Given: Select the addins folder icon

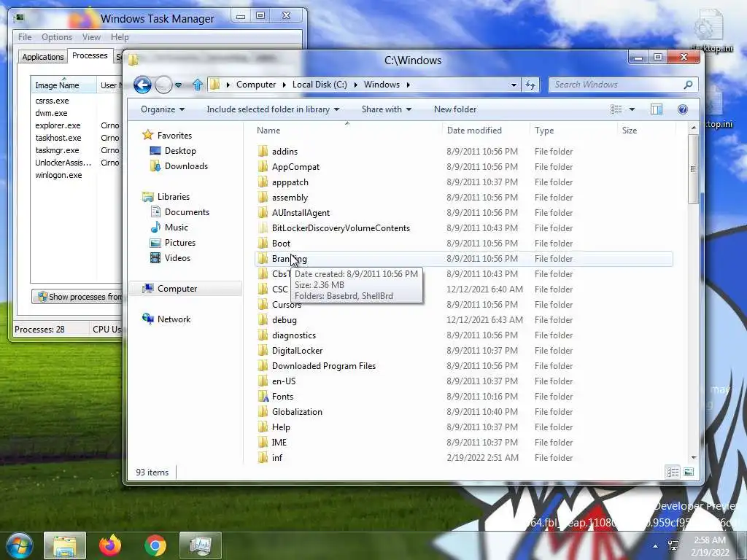Looking at the screenshot, I should tap(263, 152).
